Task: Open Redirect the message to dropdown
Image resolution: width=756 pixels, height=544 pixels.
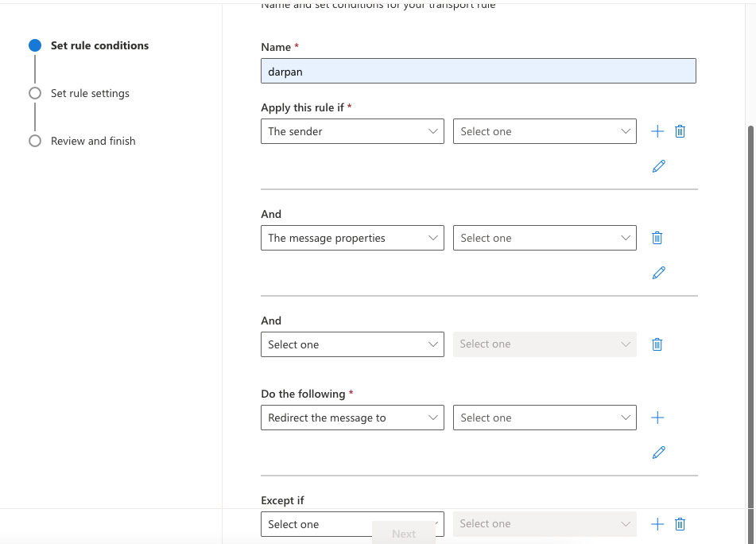Action: click(352, 418)
